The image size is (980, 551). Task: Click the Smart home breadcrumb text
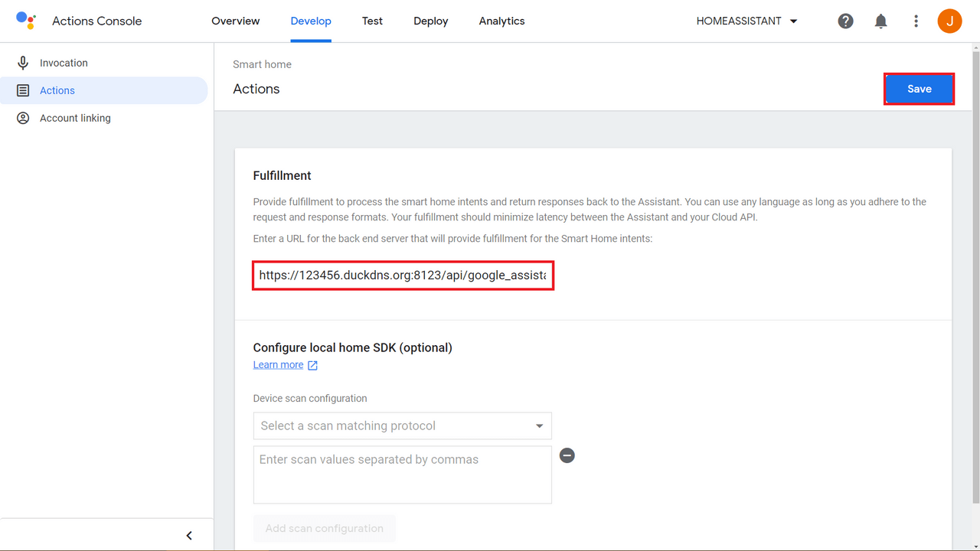coord(262,64)
